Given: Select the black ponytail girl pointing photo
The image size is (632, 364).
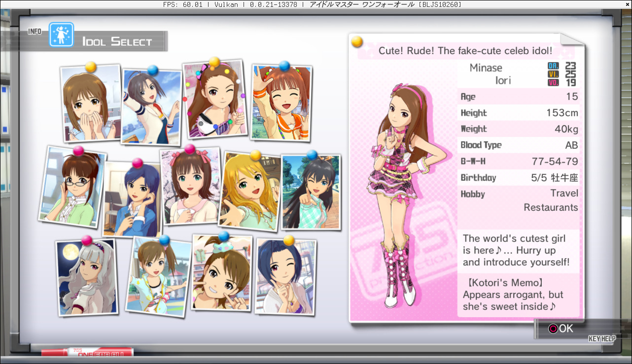Looking at the screenshot, I should pyautogui.click(x=311, y=192).
